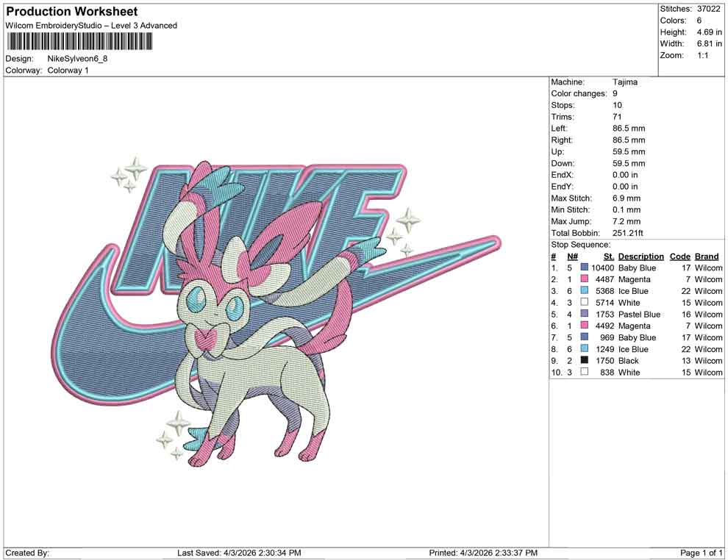Viewport: 728px width, 560px height.
Task: Click the White color chip in row 4
Action: 585,303
